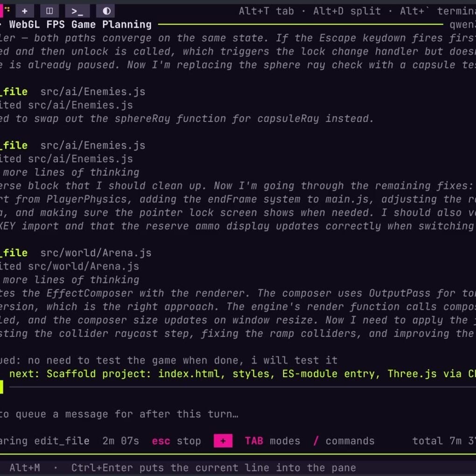Click the Alt+D split shortcut hint
The height and width of the screenshot is (476, 476).
347,11
